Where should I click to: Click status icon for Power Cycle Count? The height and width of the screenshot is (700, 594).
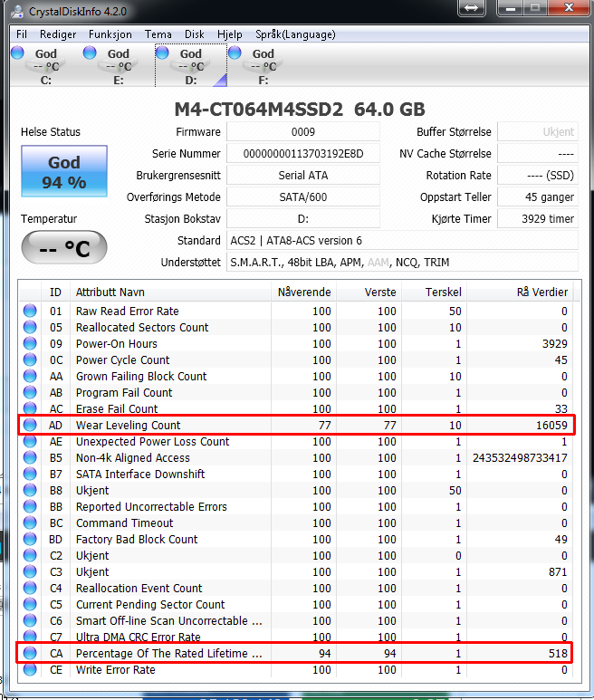(30, 360)
